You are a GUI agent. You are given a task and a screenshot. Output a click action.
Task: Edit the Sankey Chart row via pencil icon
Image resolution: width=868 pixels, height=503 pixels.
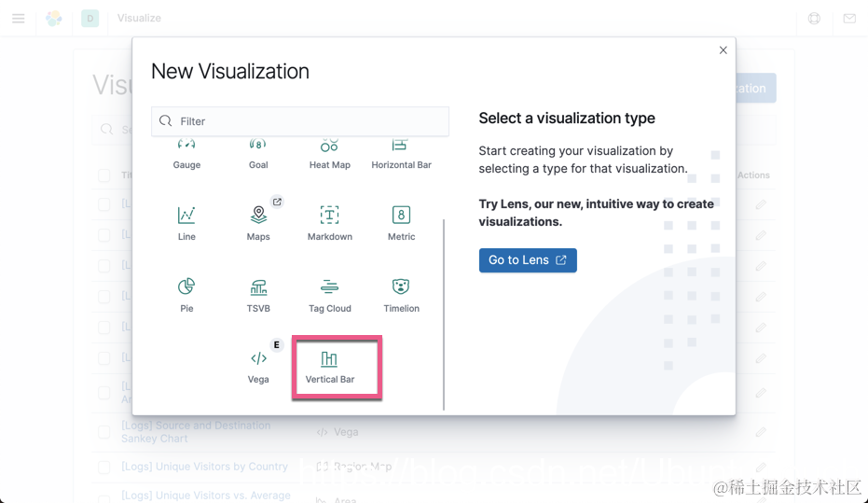761,431
